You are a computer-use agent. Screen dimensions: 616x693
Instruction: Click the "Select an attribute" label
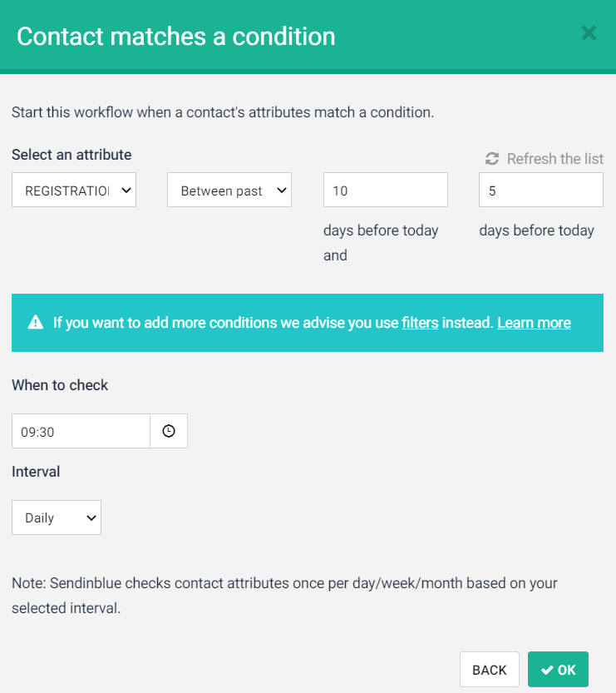pos(71,155)
